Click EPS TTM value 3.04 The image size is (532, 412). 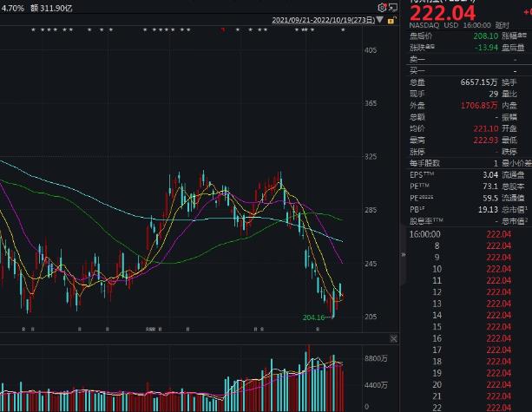click(x=490, y=175)
